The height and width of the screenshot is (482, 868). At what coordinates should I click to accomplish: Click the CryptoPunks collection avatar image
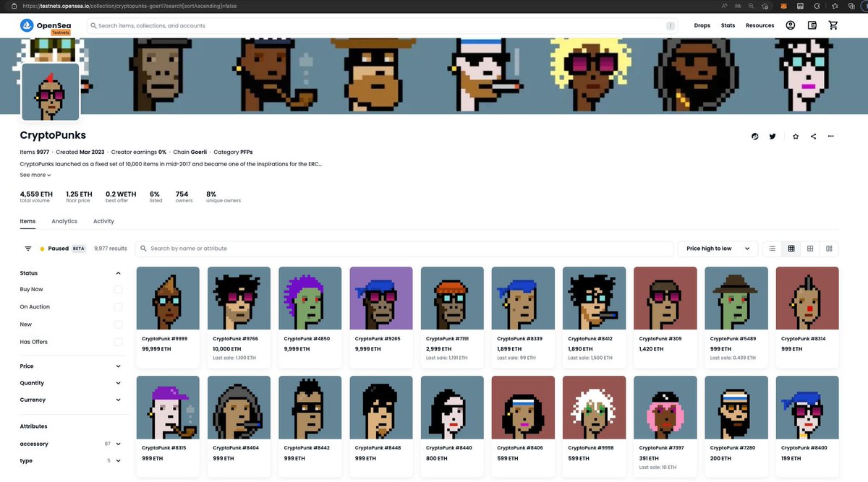coord(51,92)
